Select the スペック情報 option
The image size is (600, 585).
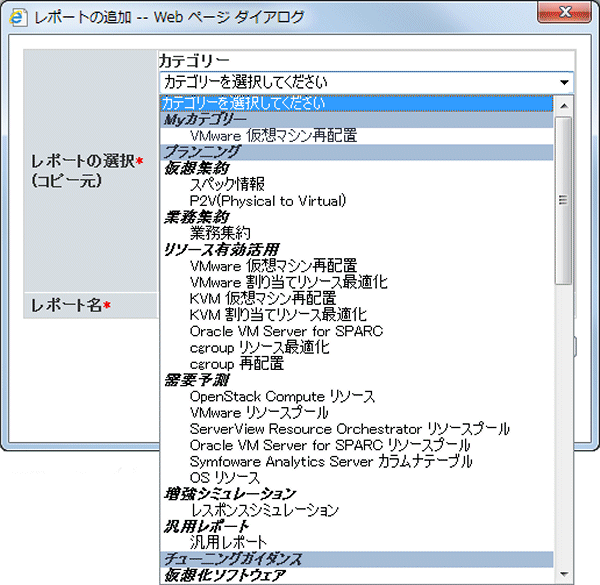(227, 184)
